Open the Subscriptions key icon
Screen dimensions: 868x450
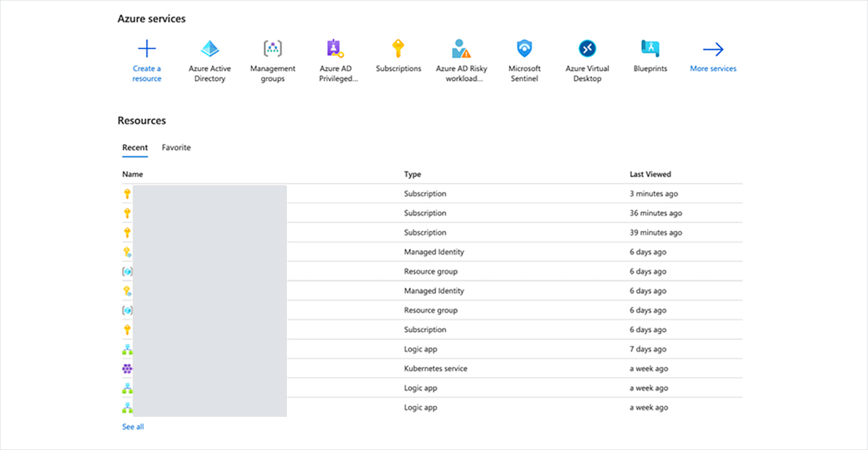tap(398, 48)
